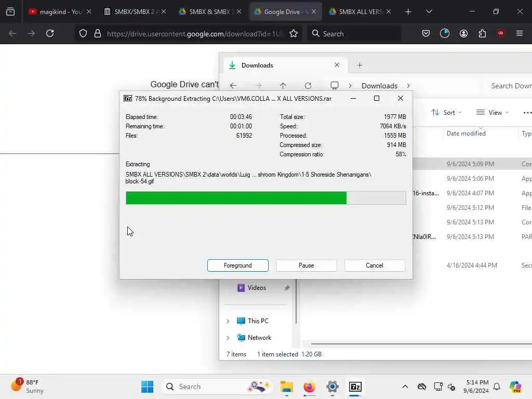Screen dimensions: 532x399
Task: Open a new Firefox tab
Action: 408,11
